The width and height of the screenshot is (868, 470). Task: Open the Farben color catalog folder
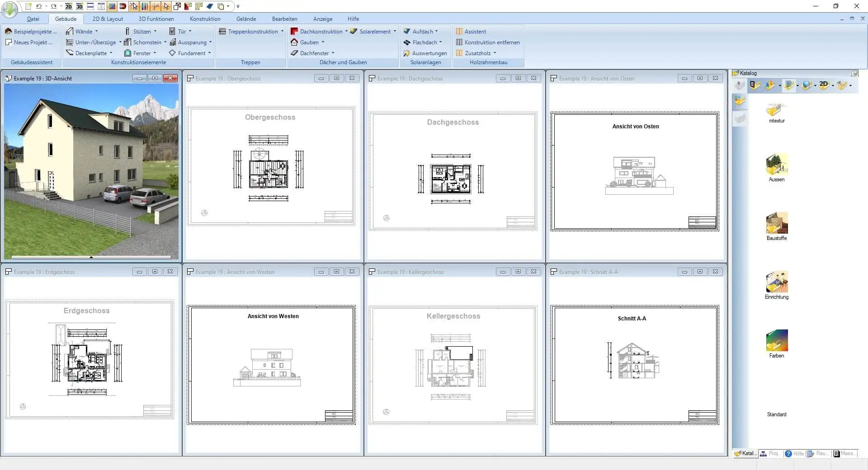777,342
